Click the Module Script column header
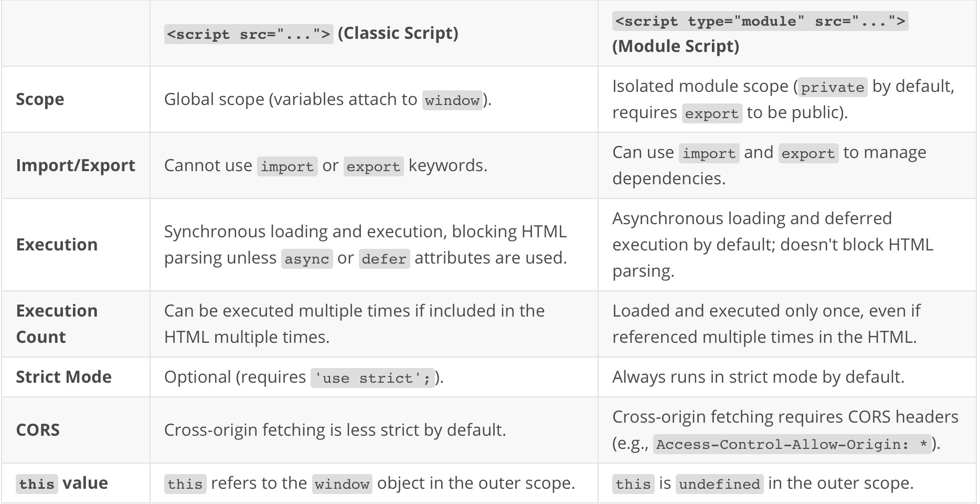 760,34
